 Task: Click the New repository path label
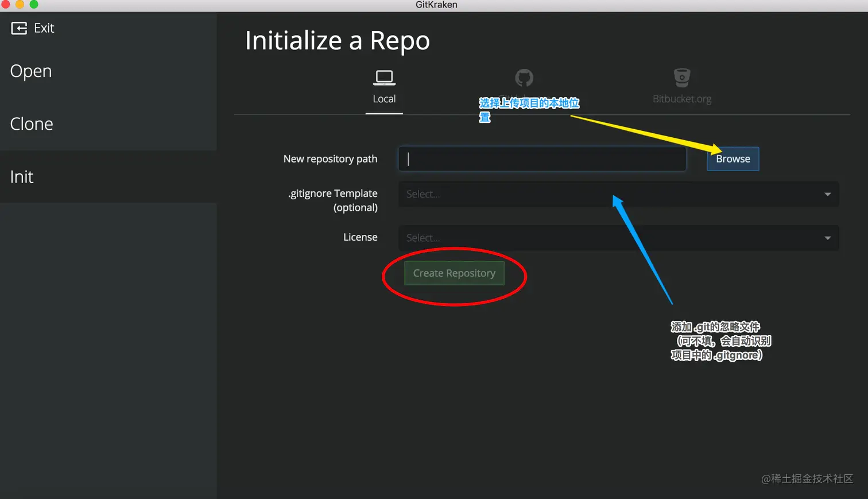(x=330, y=159)
